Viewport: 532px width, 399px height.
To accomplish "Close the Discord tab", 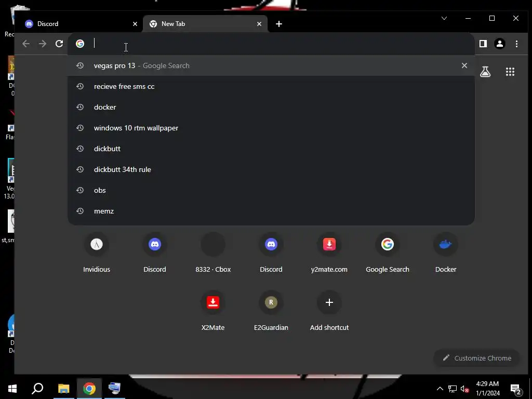I will coord(135,24).
